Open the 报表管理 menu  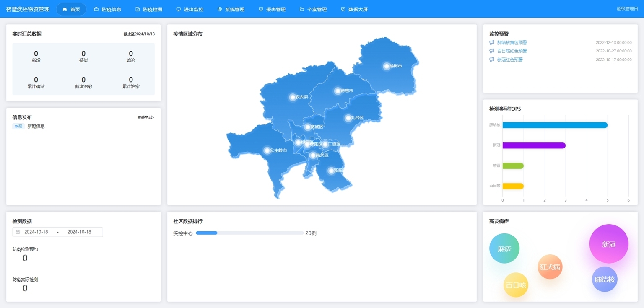[x=272, y=9]
